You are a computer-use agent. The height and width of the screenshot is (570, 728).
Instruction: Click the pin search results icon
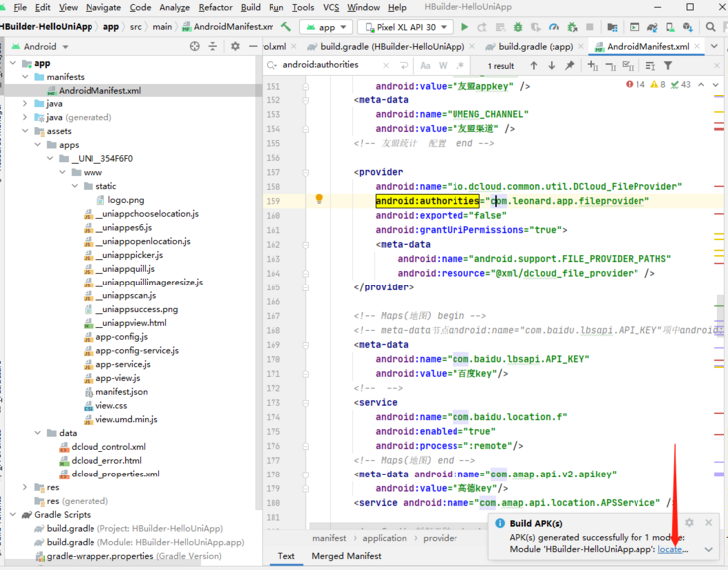569,65
